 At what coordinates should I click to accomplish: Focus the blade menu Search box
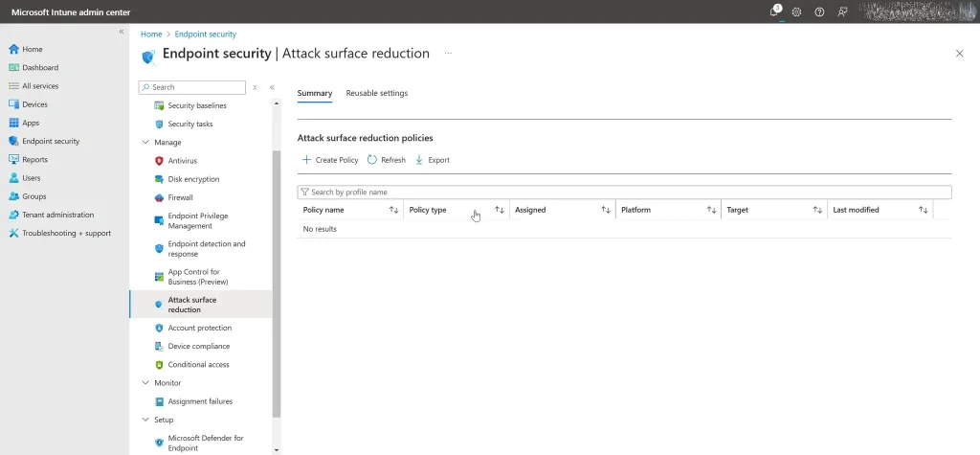(x=192, y=87)
